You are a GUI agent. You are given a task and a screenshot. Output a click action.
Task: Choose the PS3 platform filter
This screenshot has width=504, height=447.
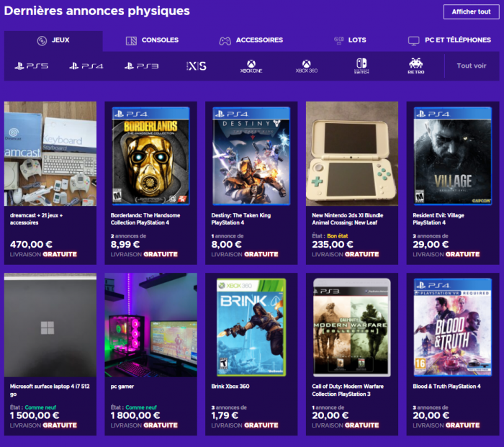[141, 66]
